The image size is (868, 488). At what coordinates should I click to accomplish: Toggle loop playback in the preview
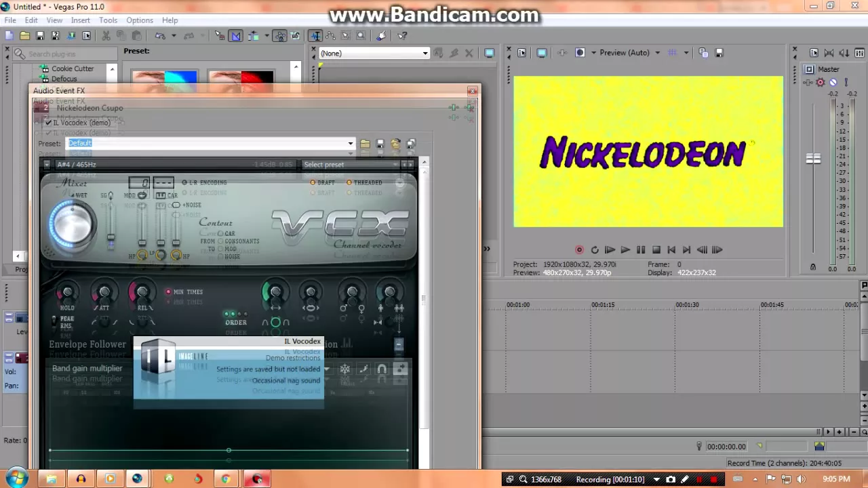click(595, 250)
